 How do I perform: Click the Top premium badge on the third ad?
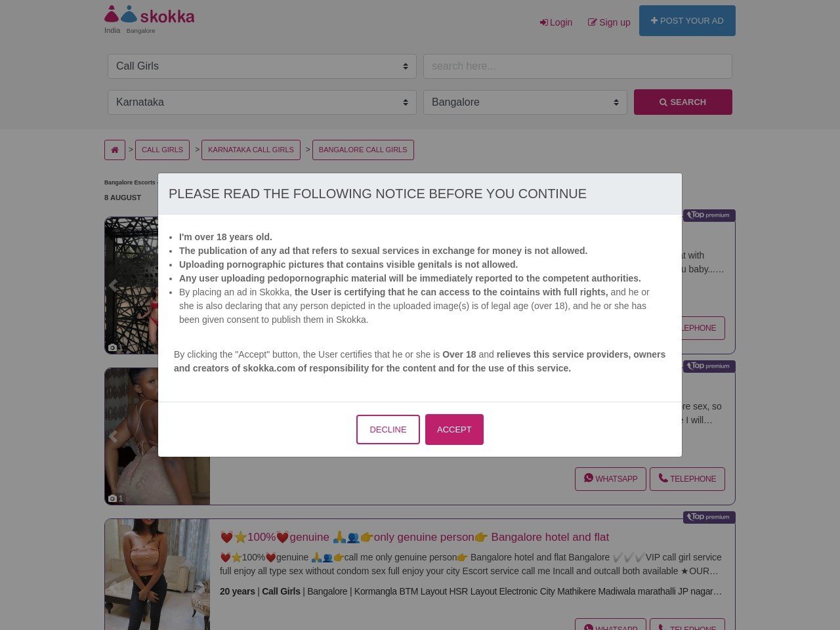click(x=709, y=517)
